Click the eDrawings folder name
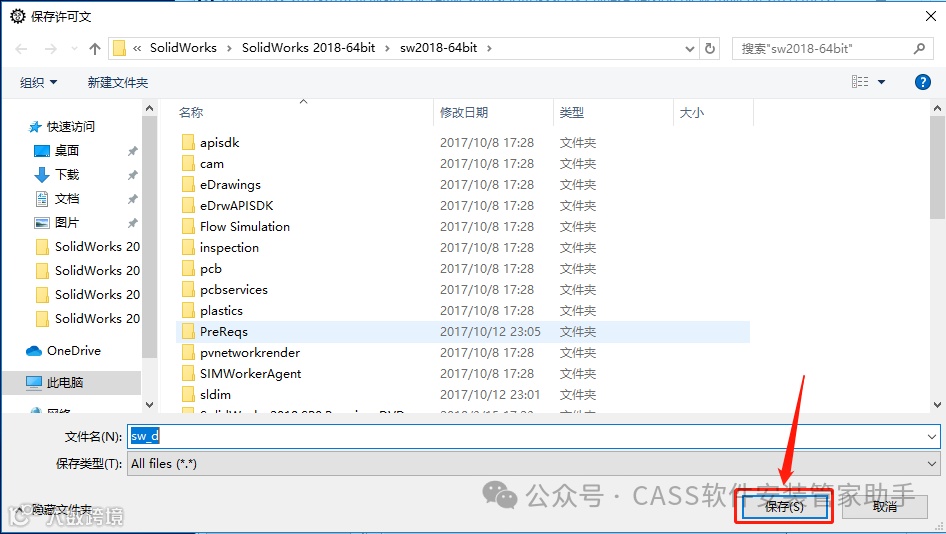This screenshot has width=946, height=534. (x=230, y=185)
